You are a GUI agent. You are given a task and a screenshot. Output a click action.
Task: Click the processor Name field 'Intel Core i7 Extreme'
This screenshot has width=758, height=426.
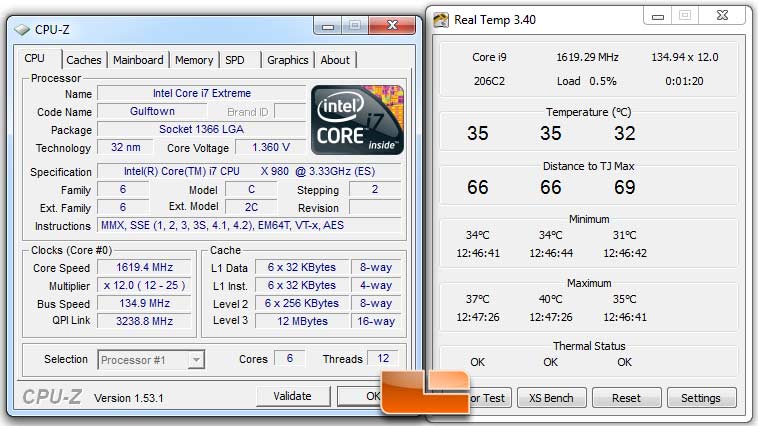202,93
